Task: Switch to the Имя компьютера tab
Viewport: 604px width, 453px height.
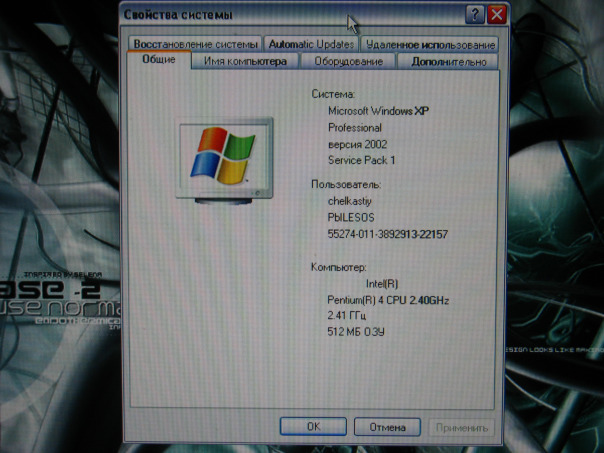Action: 245,61
